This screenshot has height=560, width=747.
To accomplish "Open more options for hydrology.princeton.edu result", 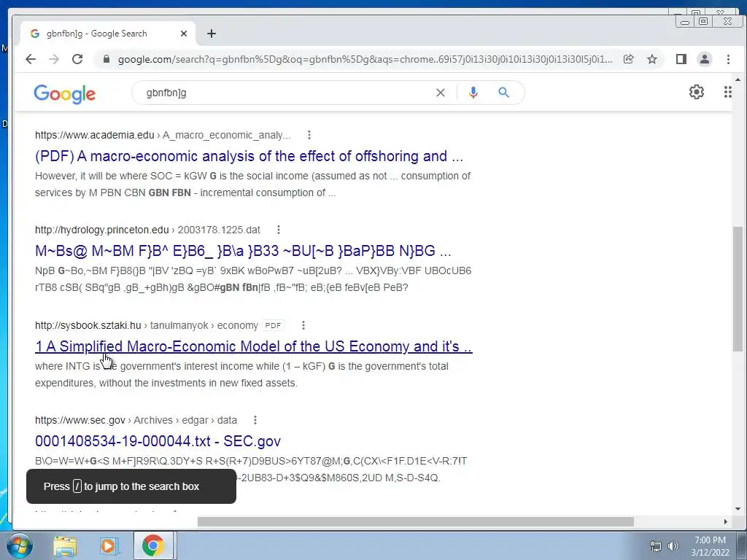I will pyautogui.click(x=279, y=230).
